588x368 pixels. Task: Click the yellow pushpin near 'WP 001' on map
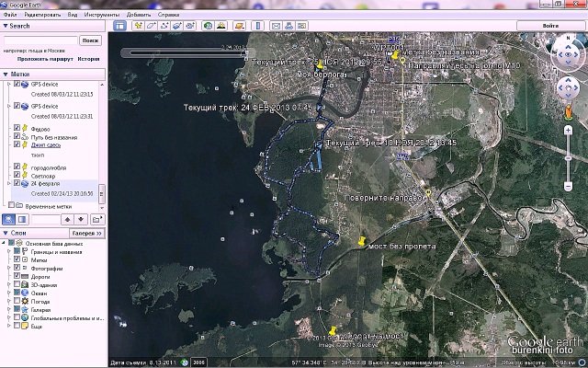click(394, 55)
